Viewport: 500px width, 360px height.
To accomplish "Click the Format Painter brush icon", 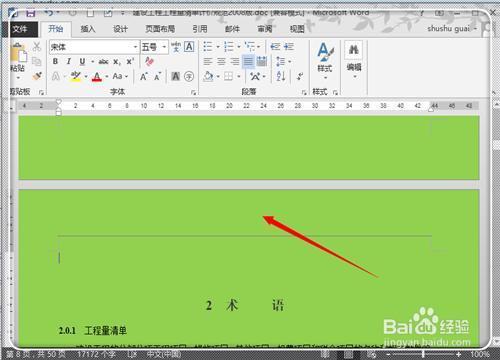I will point(37,76).
